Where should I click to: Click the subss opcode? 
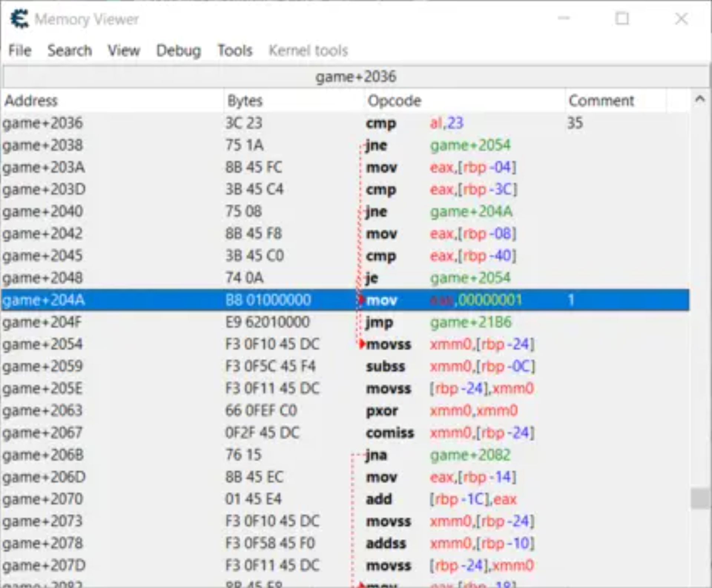(x=386, y=367)
